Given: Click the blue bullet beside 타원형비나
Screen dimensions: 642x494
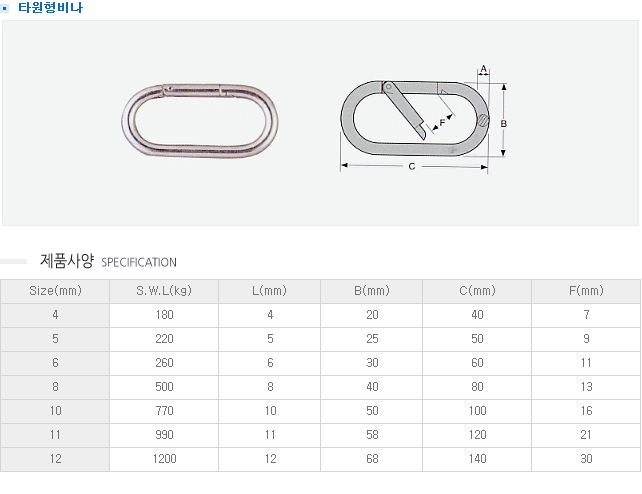Looking at the screenshot, I should point(7,8).
